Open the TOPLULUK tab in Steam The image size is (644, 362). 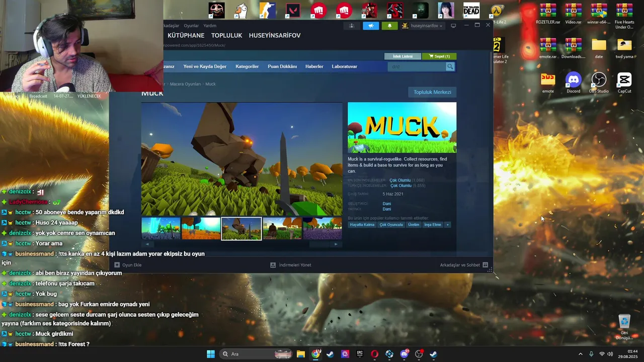pos(226,35)
